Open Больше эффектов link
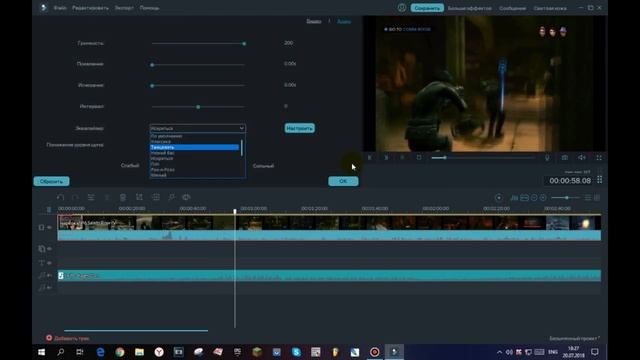This screenshot has height=360, width=640. tap(469, 8)
